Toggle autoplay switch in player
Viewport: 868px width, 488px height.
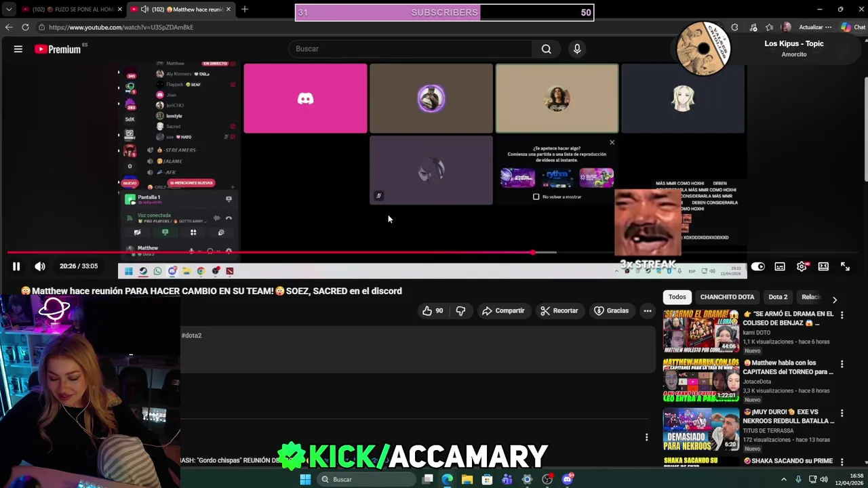(x=758, y=266)
